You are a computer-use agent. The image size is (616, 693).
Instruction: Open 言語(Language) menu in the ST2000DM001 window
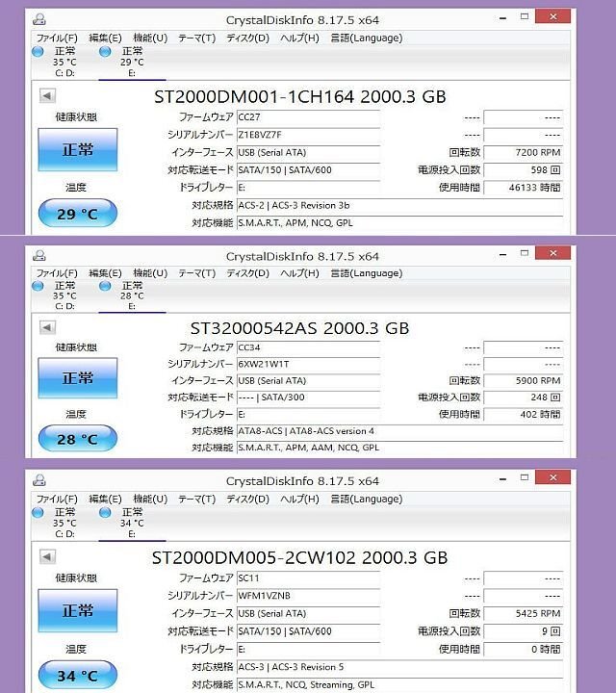(367, 38)
